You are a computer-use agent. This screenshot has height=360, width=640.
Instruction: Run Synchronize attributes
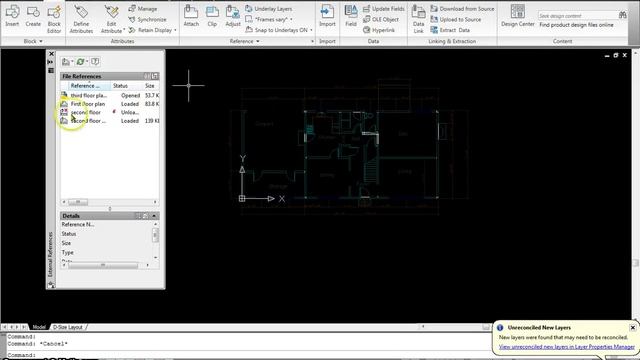[x=147, y=19]
